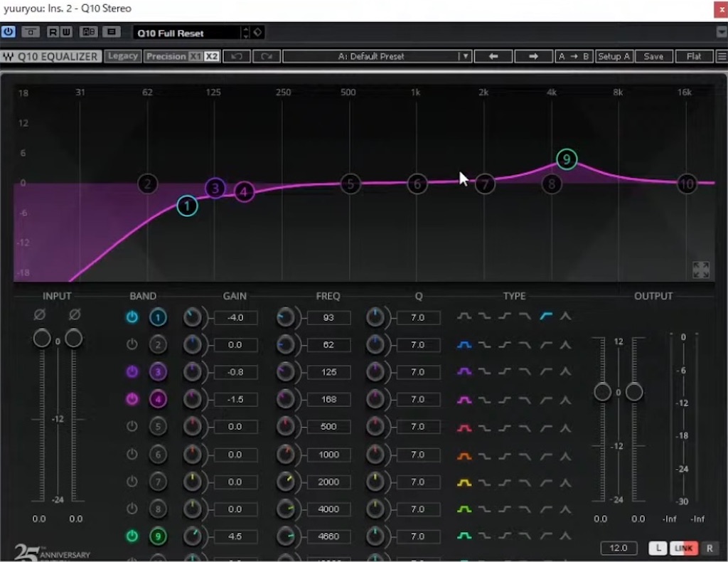Open the preset management diamond icon
This screenshot has width=728, height=562.
[x=257, y=33]
